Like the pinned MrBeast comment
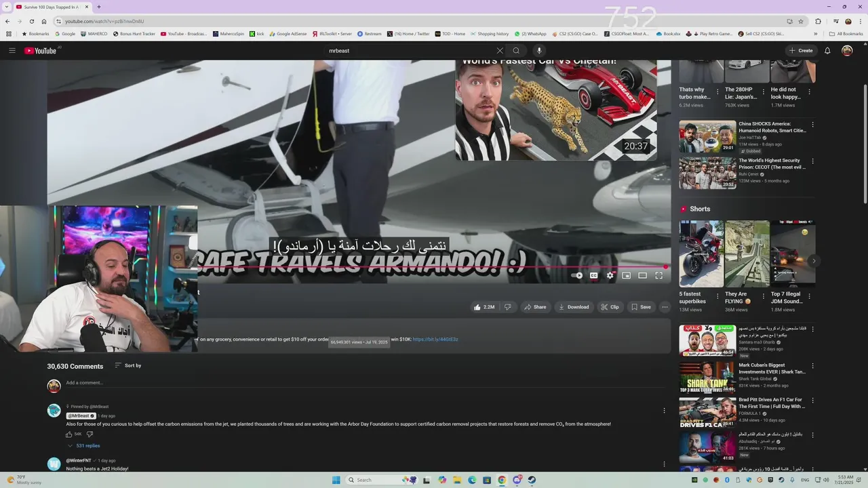 (69, 434)
